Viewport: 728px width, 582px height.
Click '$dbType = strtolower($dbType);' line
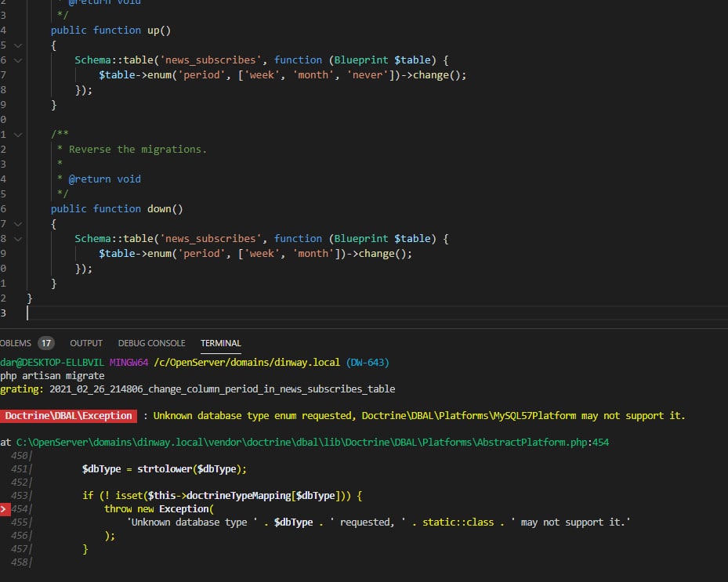click(x=165, y=469)
